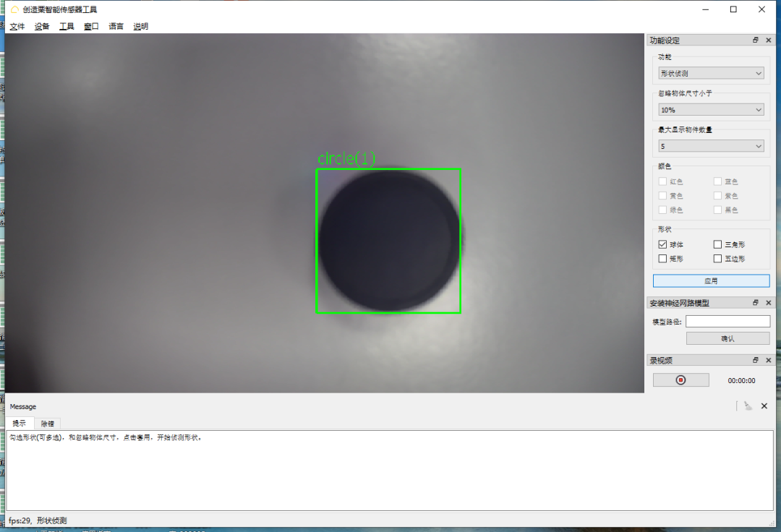Expand the 10% object size dropdown
781x532 pixels.
point(711,110)
